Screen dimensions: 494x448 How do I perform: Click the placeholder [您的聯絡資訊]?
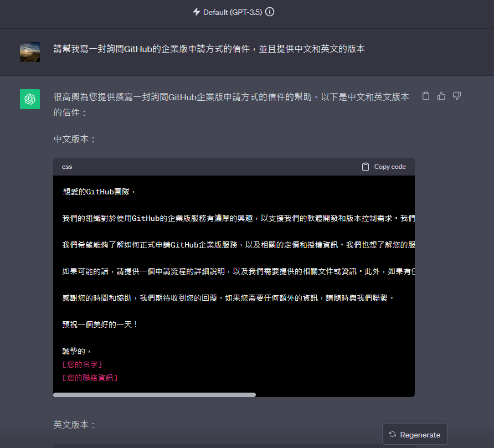point(90,378)
